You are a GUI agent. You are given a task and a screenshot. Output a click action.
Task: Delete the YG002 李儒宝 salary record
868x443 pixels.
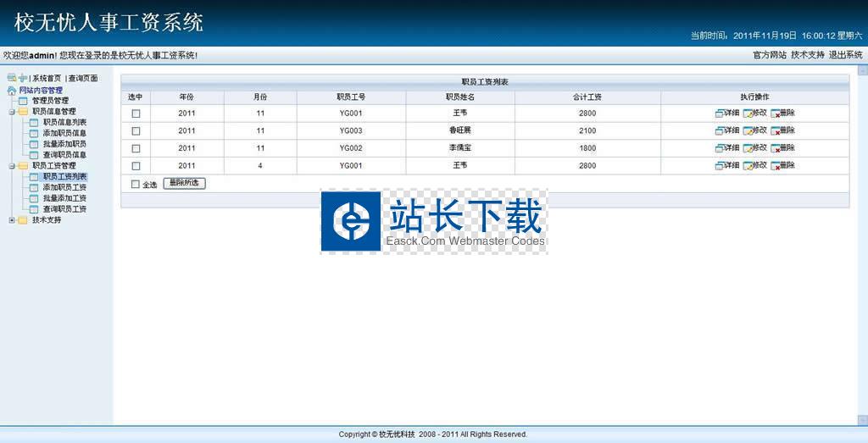[x=782, y=148]
